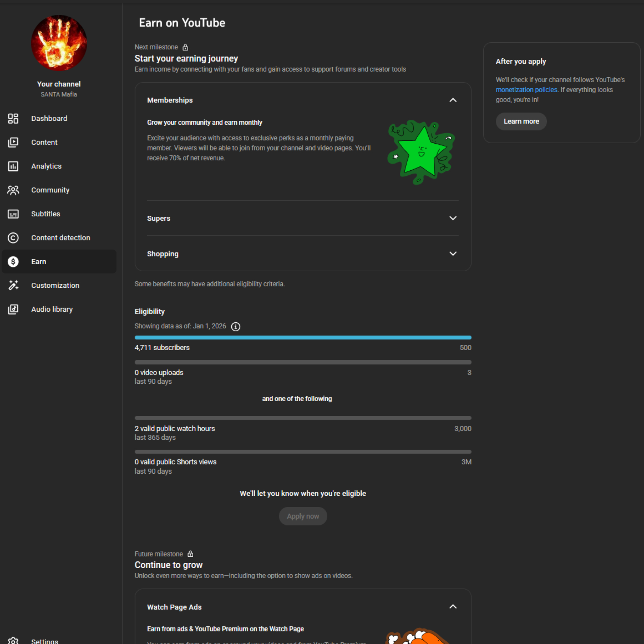This screenshot has height=644, width=644.
Task: Click the subscribers progress bar
Action: tap(303, 337)
